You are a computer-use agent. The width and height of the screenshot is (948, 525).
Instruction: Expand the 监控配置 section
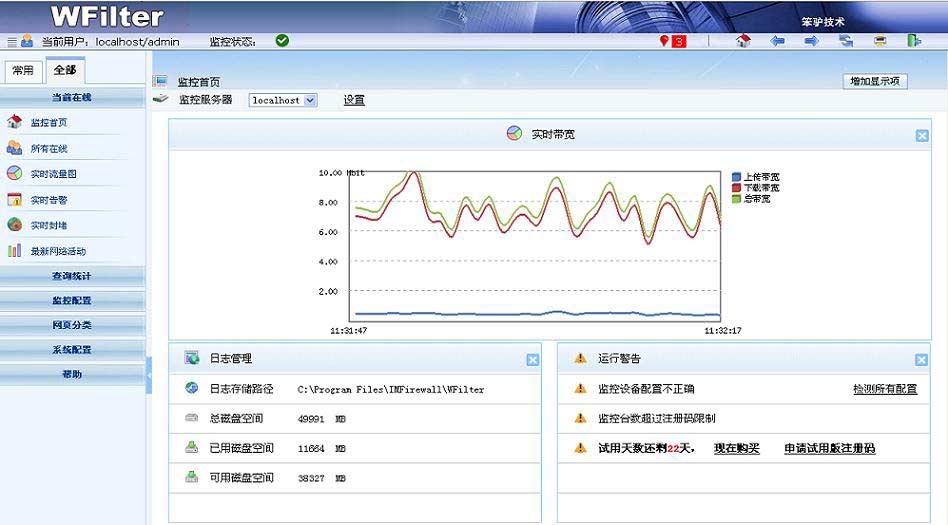[x=72, y=301]
